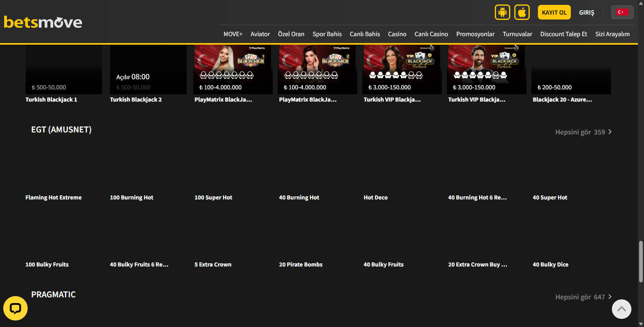Select the Turnuvalar menu item
The image size is (644, 327).
coord(517,34)
